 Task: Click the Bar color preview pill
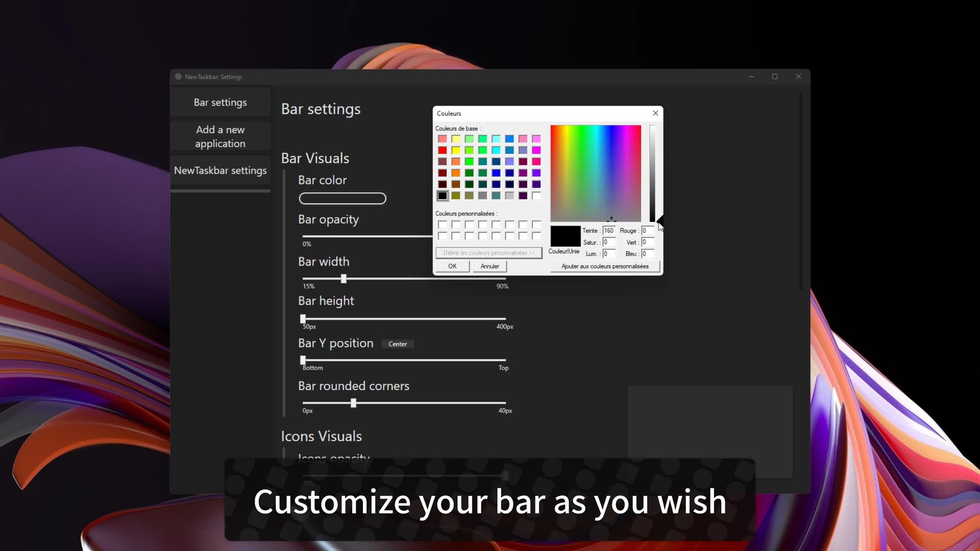click(x=342, y=198)
